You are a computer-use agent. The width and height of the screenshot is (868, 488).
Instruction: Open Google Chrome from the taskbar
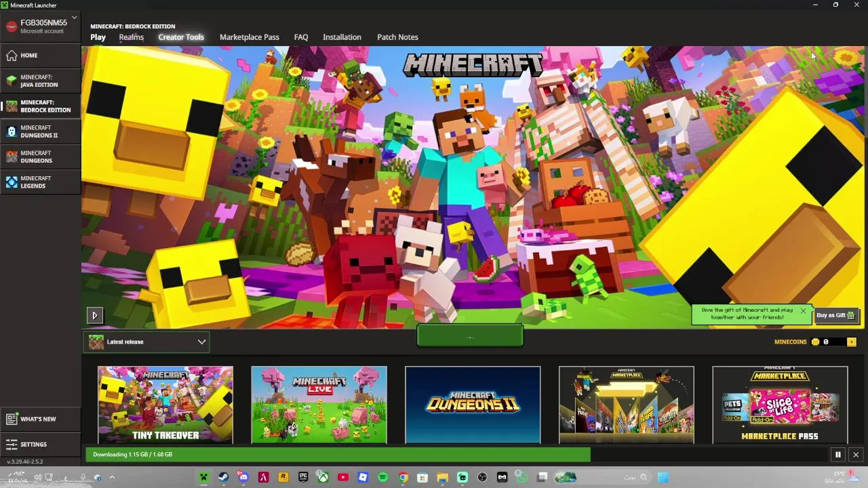pos(403,477)
